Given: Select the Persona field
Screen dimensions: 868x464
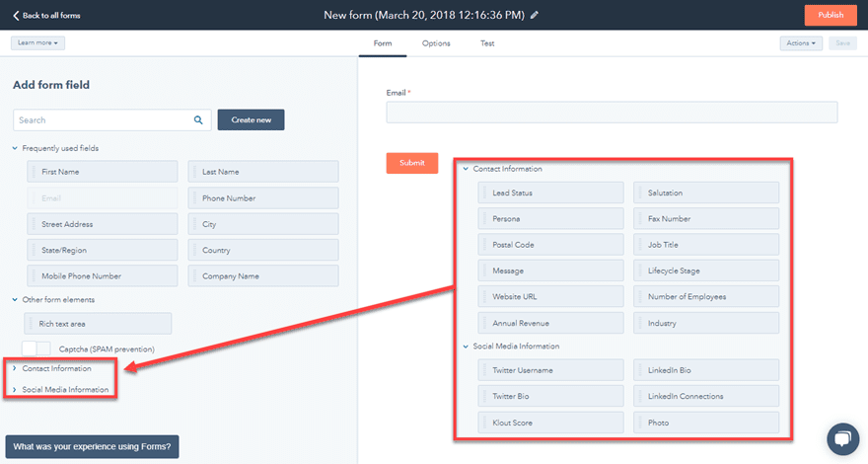Looking at the screenshot, I should click(x=550, y=218).
